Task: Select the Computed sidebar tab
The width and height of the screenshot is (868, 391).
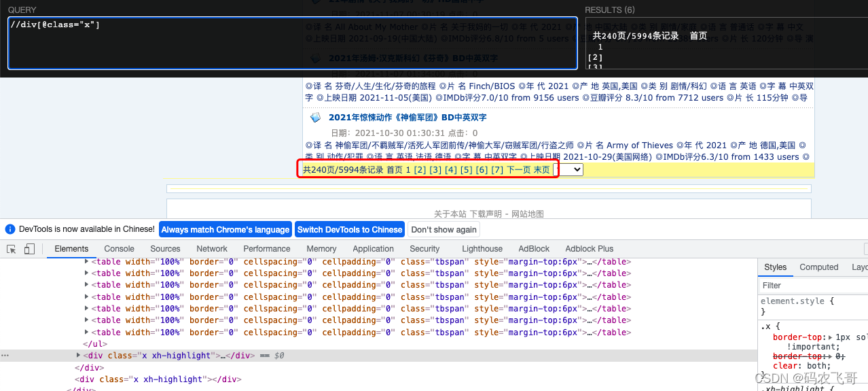Action: click(818, 267)
